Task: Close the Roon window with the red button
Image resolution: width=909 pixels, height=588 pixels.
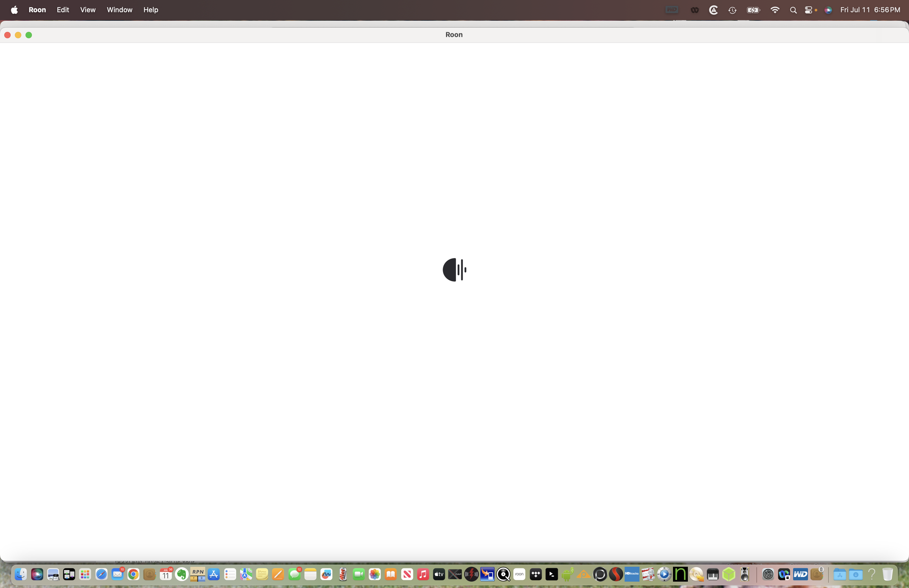Action: point(7,35)
